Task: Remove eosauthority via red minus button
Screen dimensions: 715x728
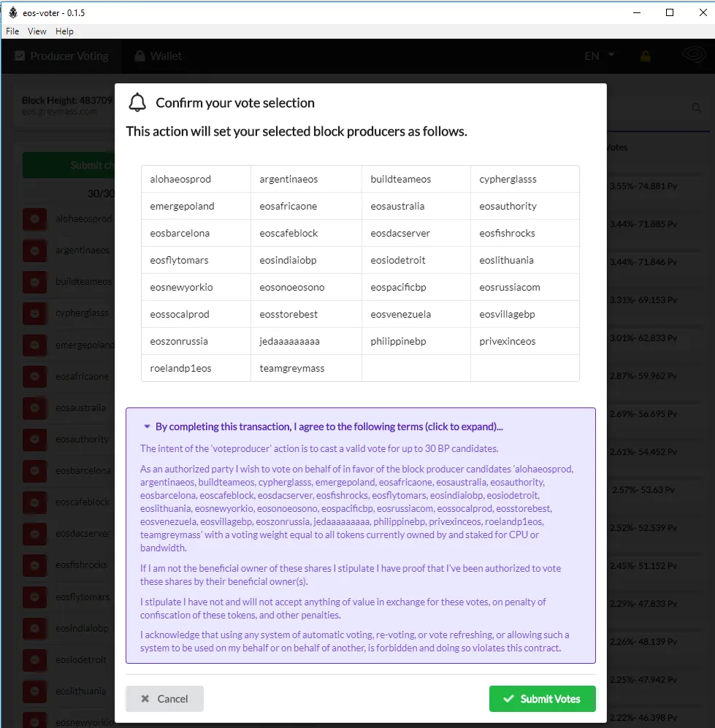Action: (x=35, y=440)
